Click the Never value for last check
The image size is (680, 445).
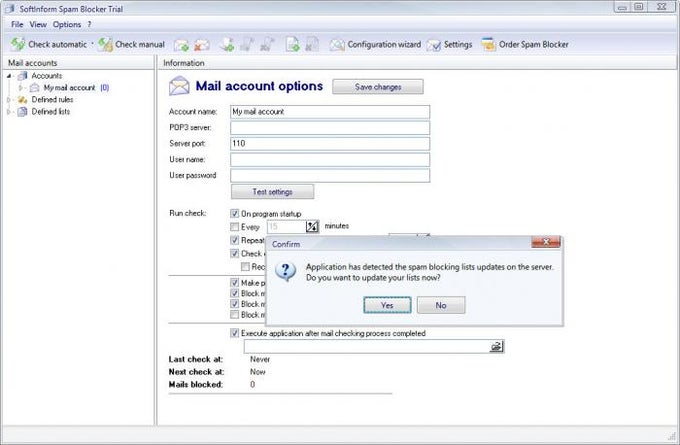point(260,359)
